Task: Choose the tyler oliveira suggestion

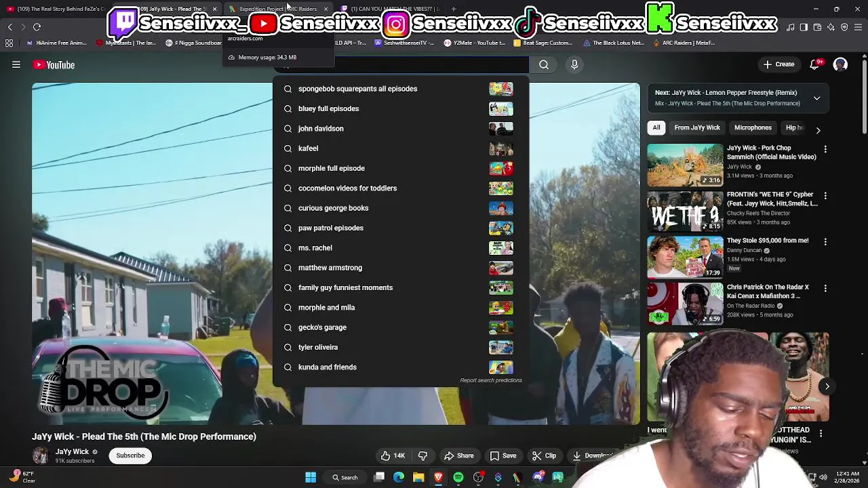Action: click(400, 347)
